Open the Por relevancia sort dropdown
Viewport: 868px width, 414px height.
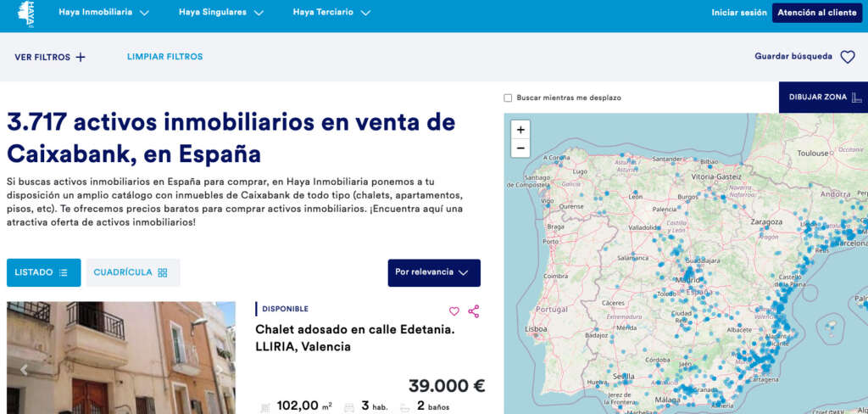click(x=434, y=272)
